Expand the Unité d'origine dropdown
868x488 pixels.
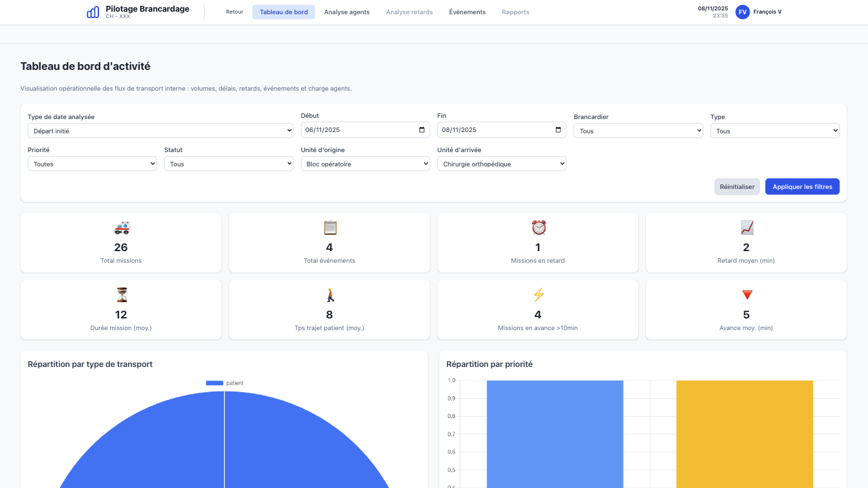tap(365, 164)
